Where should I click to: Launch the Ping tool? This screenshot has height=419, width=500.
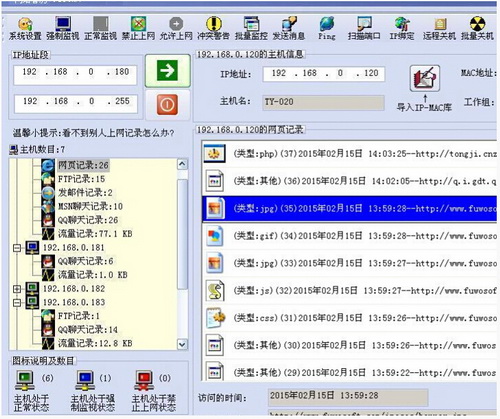pyautogui.click(x=327, y=28)
